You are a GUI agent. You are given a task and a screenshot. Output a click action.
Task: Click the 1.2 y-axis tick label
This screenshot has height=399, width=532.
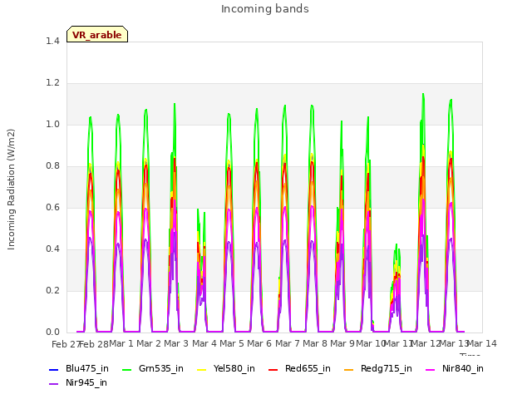coord(52,83)
